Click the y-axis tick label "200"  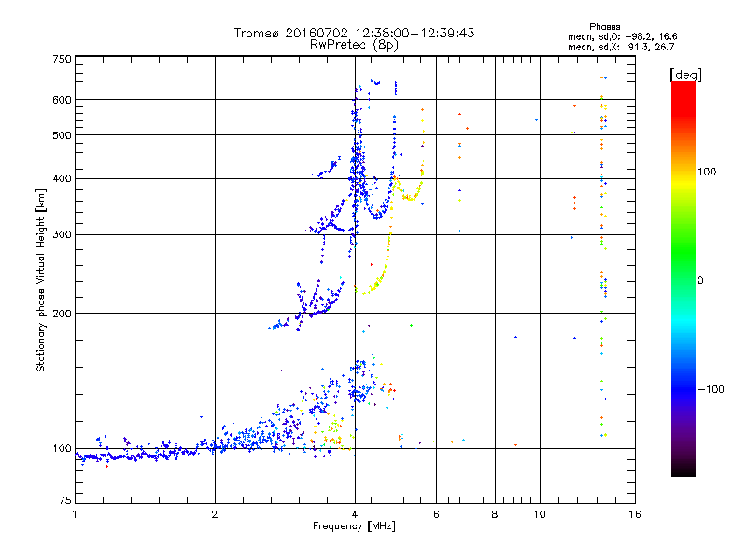point(62,314)
